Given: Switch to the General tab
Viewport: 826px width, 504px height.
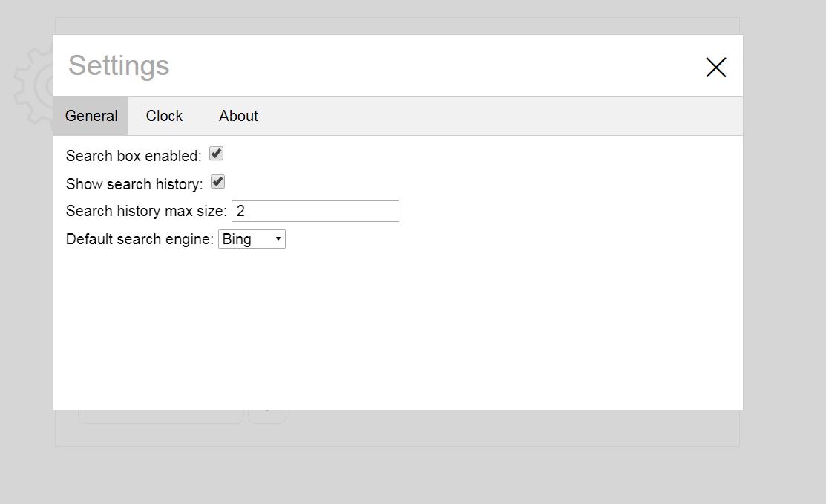Looking at the screenshot, I should (91, 116).
